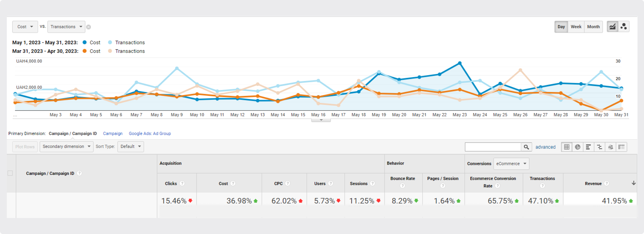Click the search magnifier icon
The width and height of the screenshot is (644, 234).
point(526,147)
